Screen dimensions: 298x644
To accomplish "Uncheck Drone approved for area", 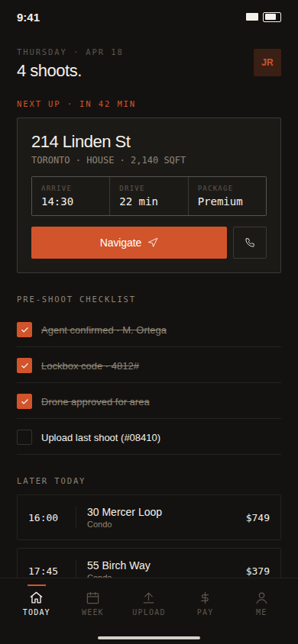I will click(x=24, y=401).
